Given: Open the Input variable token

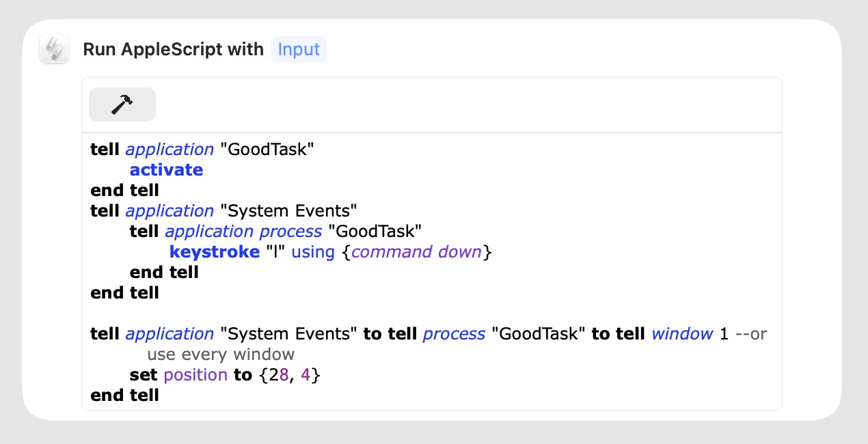Looking at the screenshot, I should (x=299, y=49).
